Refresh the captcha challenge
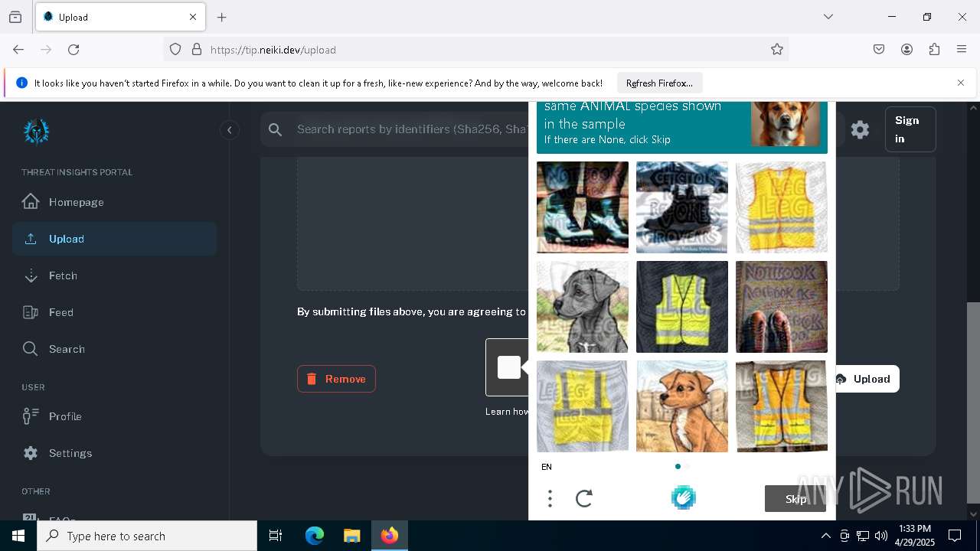Image resolution: width=980 pixels, height=551 pixels. click(x=584, y=499)
